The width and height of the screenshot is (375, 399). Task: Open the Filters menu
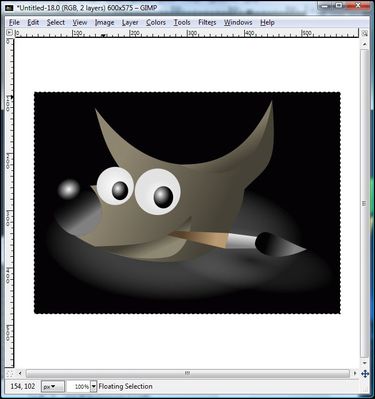(207, 22)
